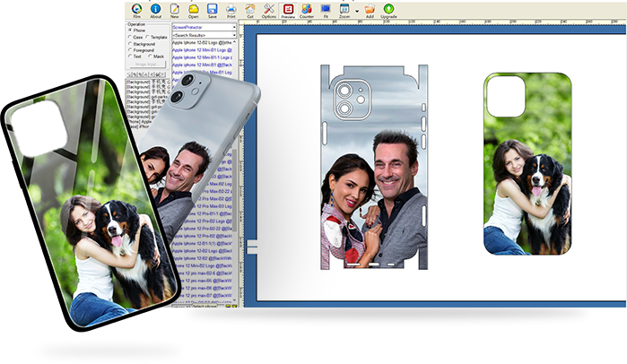Select Apple iphone 12 Mini-B1 @Back entry
The width and height of the screenshot is (627, 364).
click(x=202, y=65)
